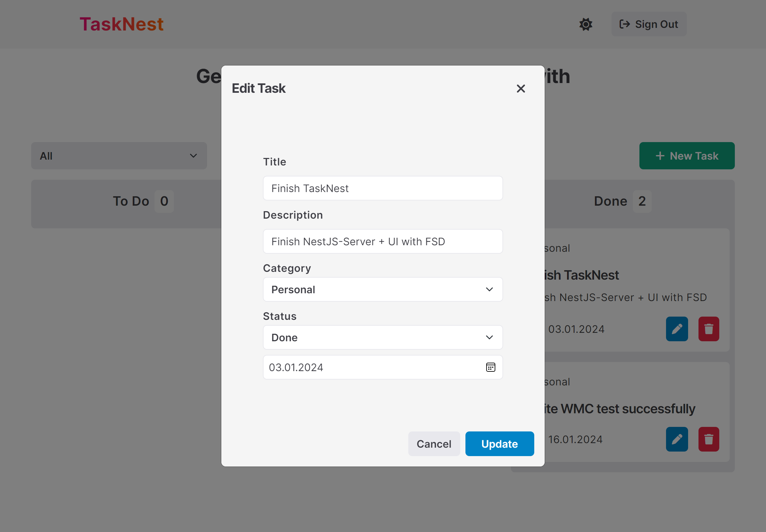Screen dimensions: 766x532
Task: Focus the Title input field
Action: click(383, 188)
